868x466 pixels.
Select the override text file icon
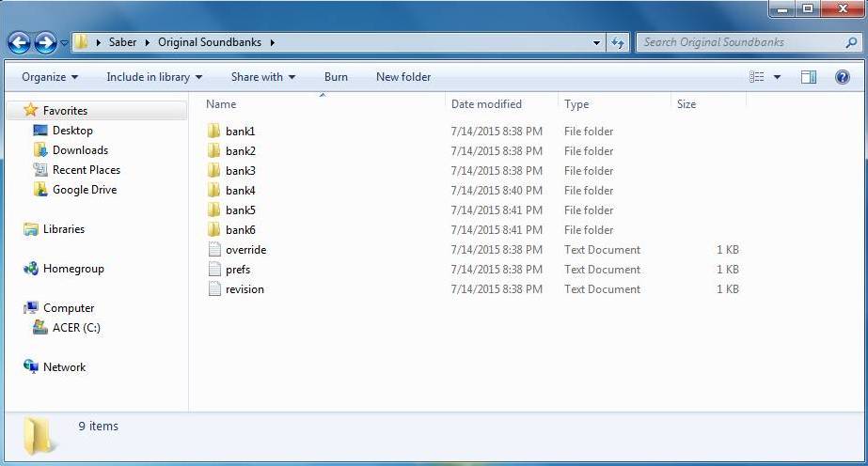click(214, 249)
